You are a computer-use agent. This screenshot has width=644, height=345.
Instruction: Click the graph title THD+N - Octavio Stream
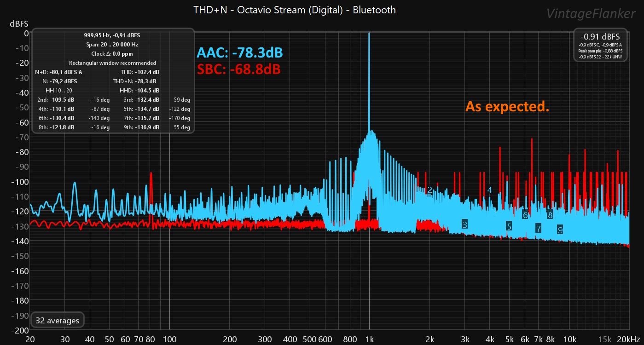(x=295, y=9)
